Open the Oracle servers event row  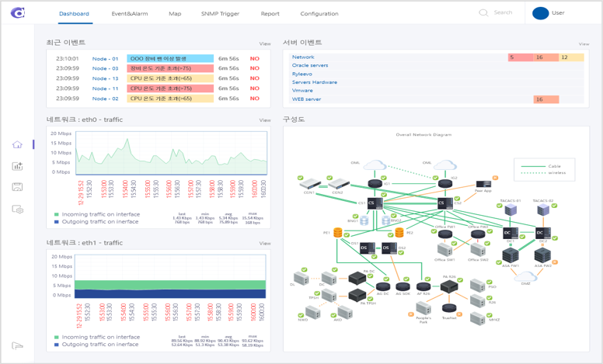click(310, 65)
